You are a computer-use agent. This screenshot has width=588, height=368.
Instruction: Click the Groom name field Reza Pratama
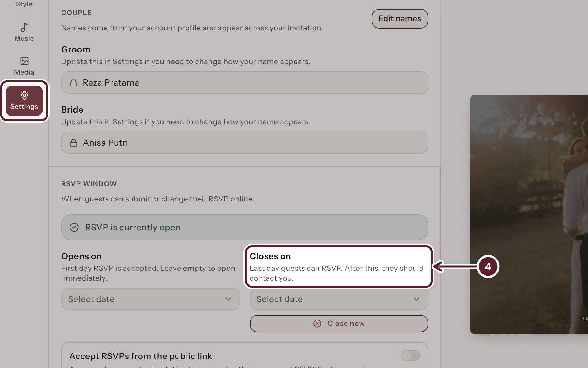pos(244,82)
